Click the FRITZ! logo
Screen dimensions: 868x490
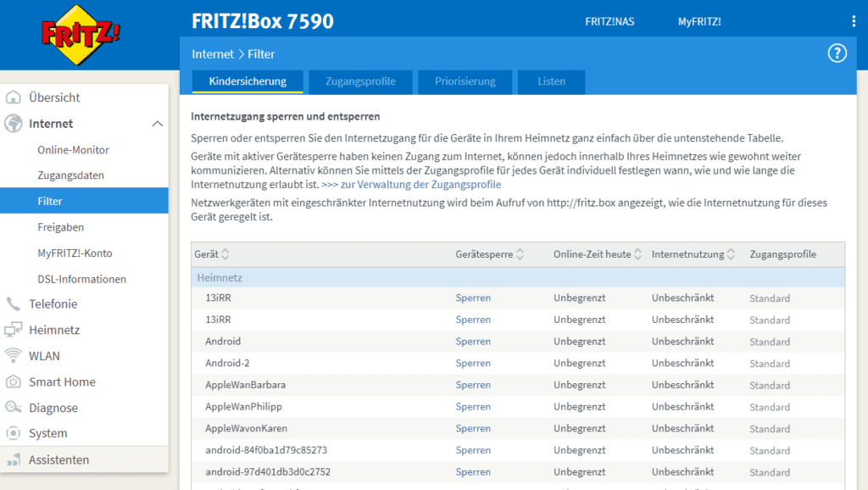[x=81, y=36]
